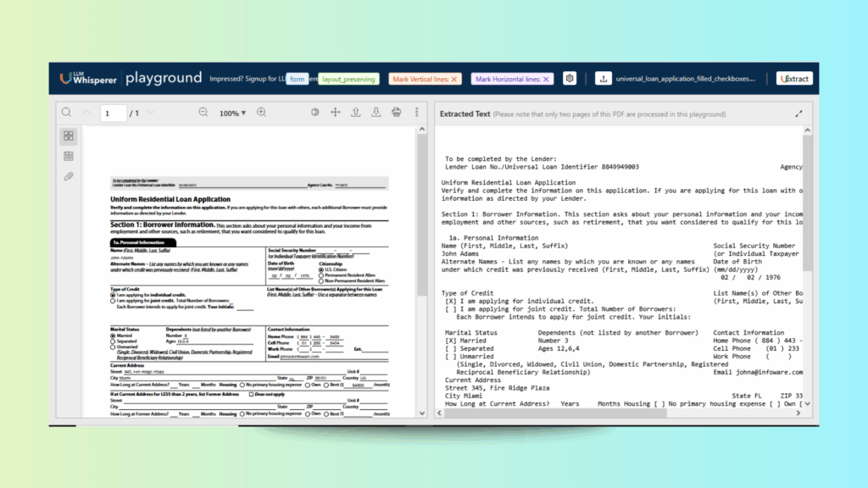Open the search tool in PDF viewer
The width and height of the screenshot is (868, 488).
(66, 113)
